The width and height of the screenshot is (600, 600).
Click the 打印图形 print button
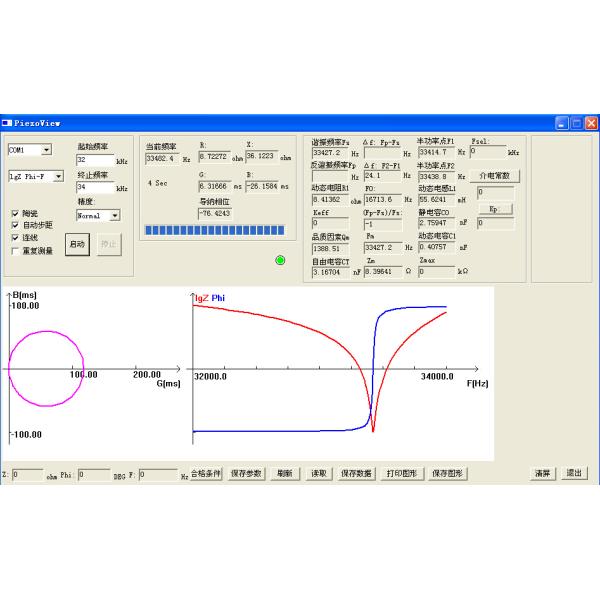[x=402, y=473]
